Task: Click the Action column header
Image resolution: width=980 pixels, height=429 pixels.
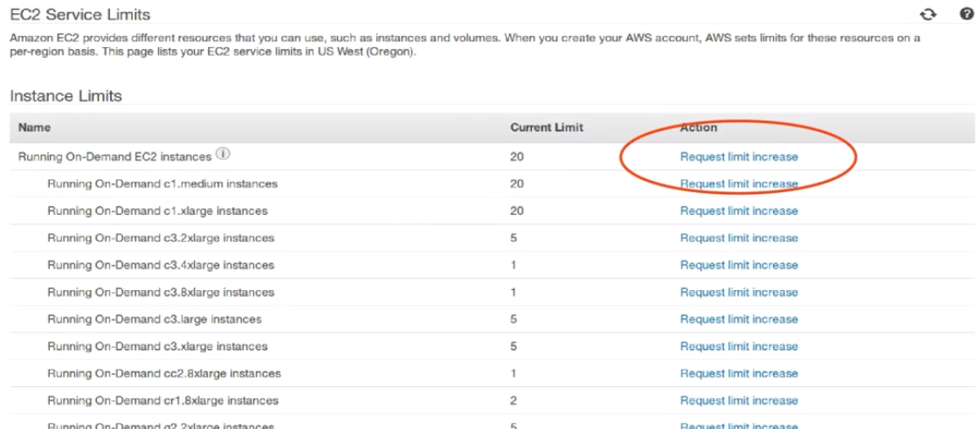Action: pos(699,128)
